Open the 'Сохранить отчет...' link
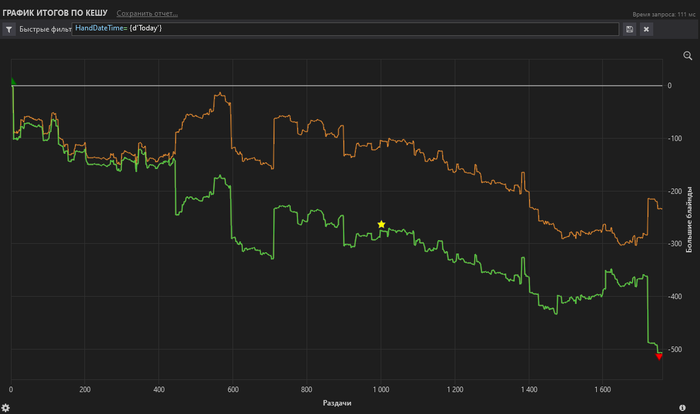Image resolution: width=700 pixels, height=414 pixels. (147, 13)
